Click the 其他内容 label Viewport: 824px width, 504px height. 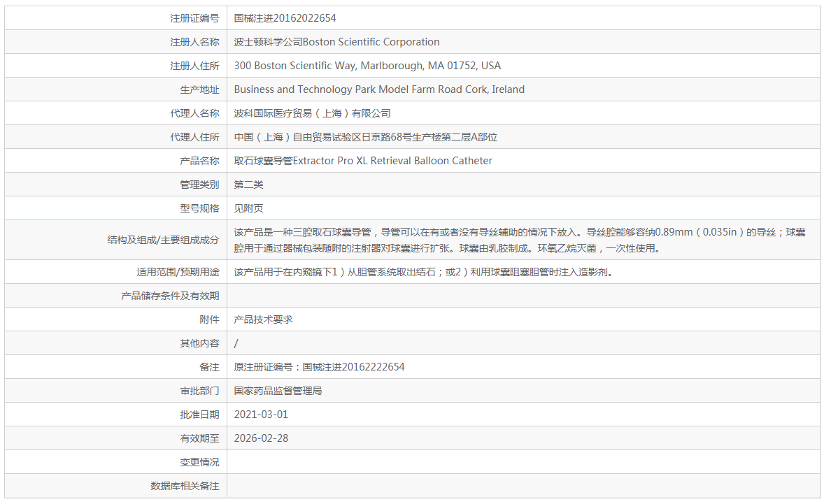coord(199,343)
